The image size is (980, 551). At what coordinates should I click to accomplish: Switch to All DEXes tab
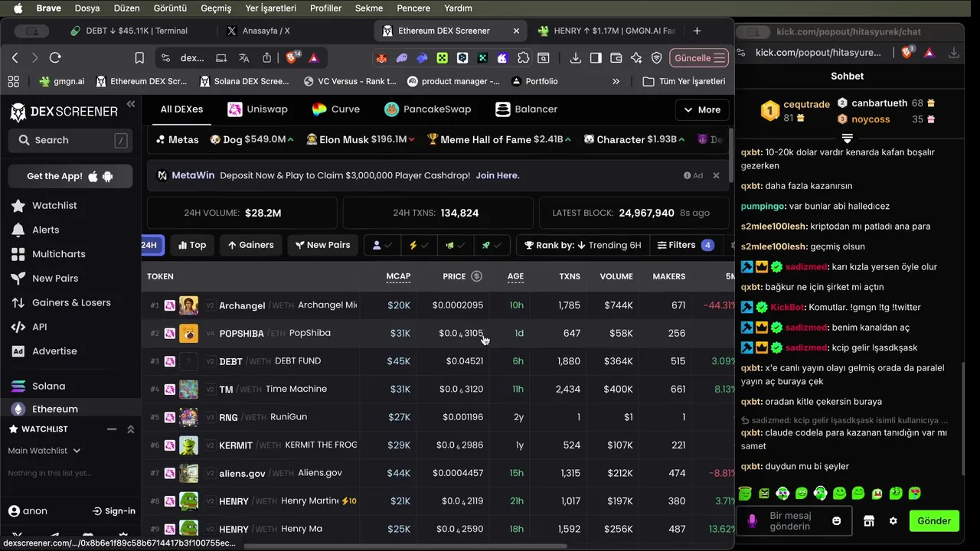coord(181,109)
